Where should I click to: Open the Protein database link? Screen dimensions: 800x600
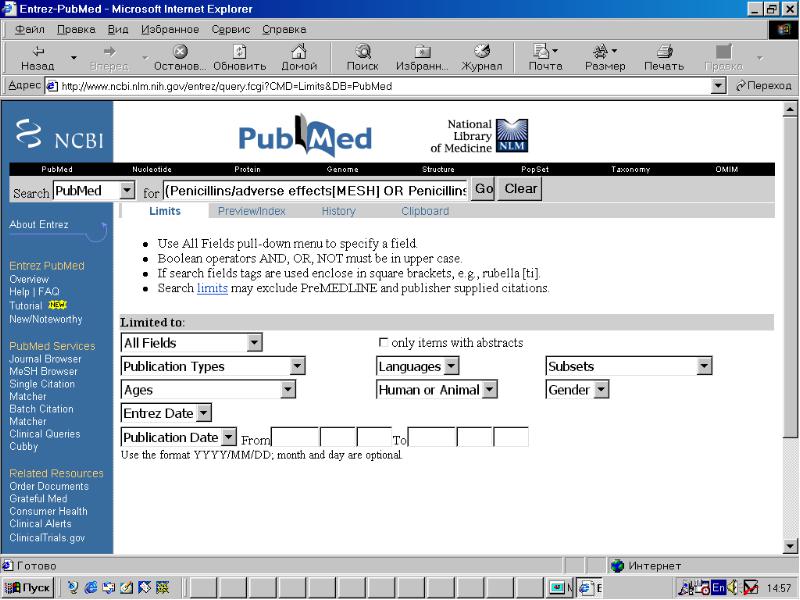(x=247, y=169)
